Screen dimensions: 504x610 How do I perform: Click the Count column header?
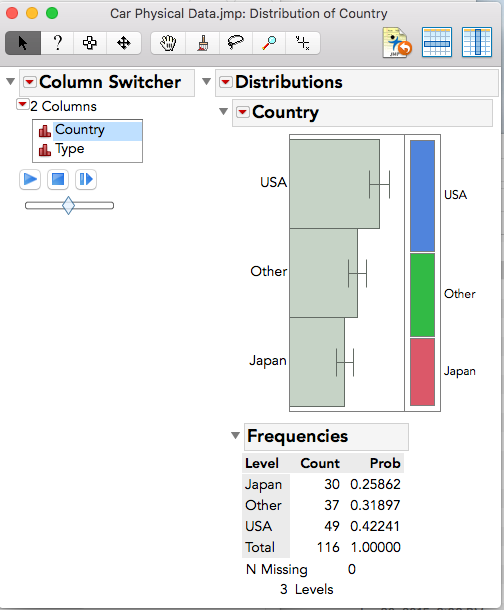coord(320,463)
